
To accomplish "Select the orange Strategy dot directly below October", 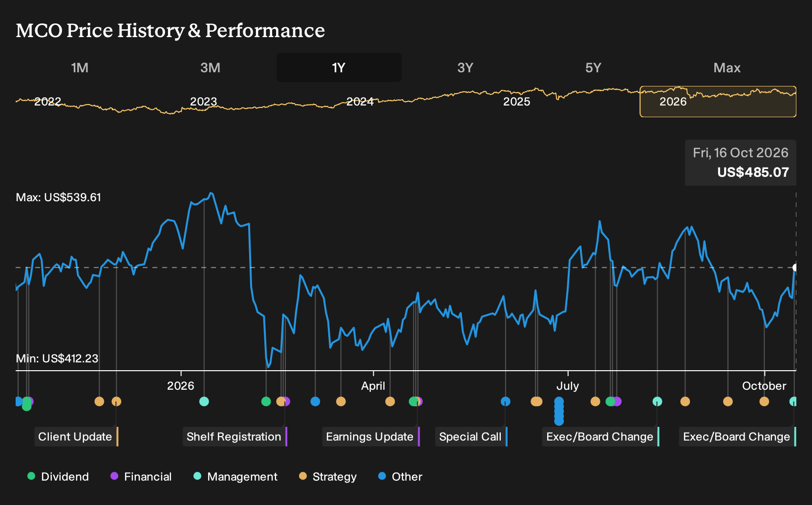I will coord(764,401).
